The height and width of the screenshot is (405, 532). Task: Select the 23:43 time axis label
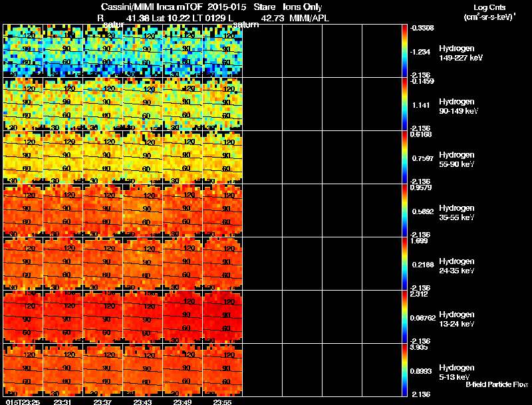pos(142,402)
